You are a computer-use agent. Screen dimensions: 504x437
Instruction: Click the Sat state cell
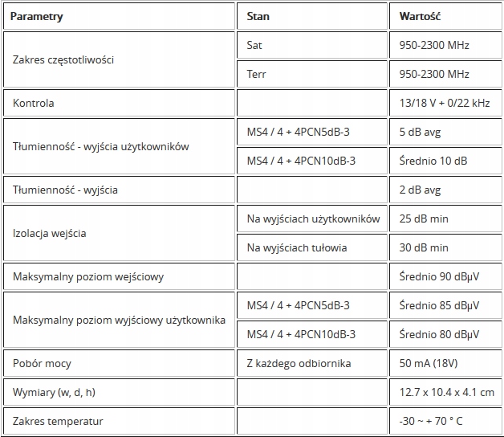click(254, 45)
